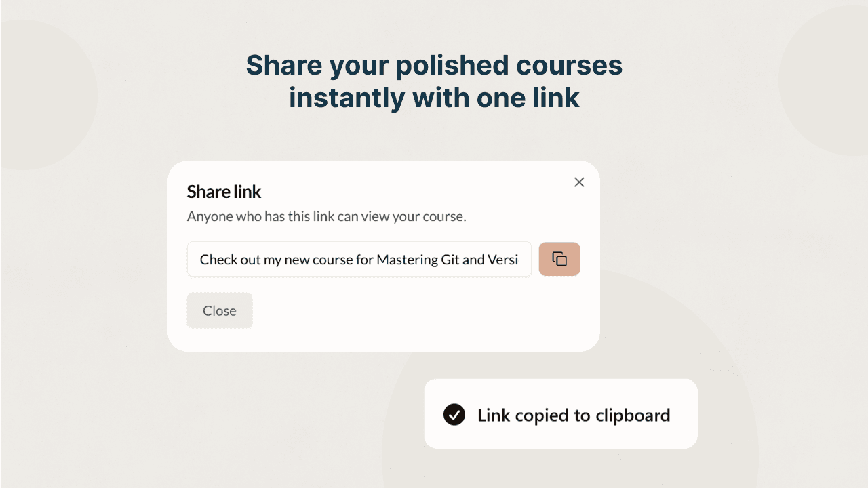Click the checkmark icon in the toast
Image resolution: width=868 pixels, height=488 pixels.
click(456, 414)
